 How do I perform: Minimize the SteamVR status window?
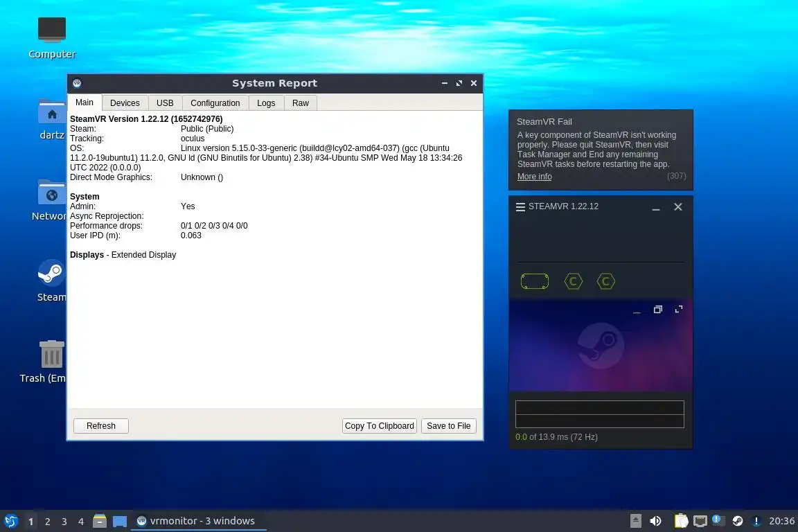pyautogui.click(x=656, y=207)
